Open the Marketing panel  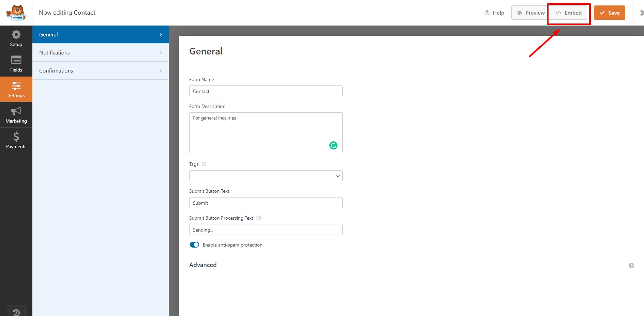pos(16,115)
